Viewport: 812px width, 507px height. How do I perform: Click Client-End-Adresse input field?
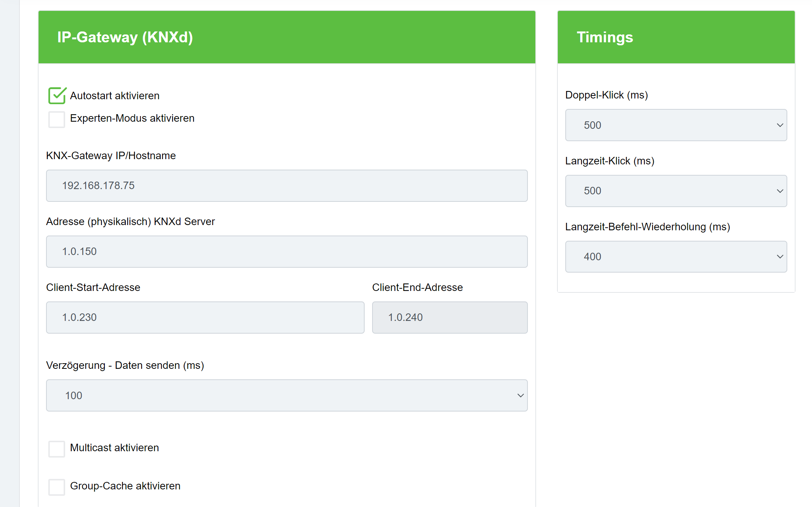click(x=449, y=318)
